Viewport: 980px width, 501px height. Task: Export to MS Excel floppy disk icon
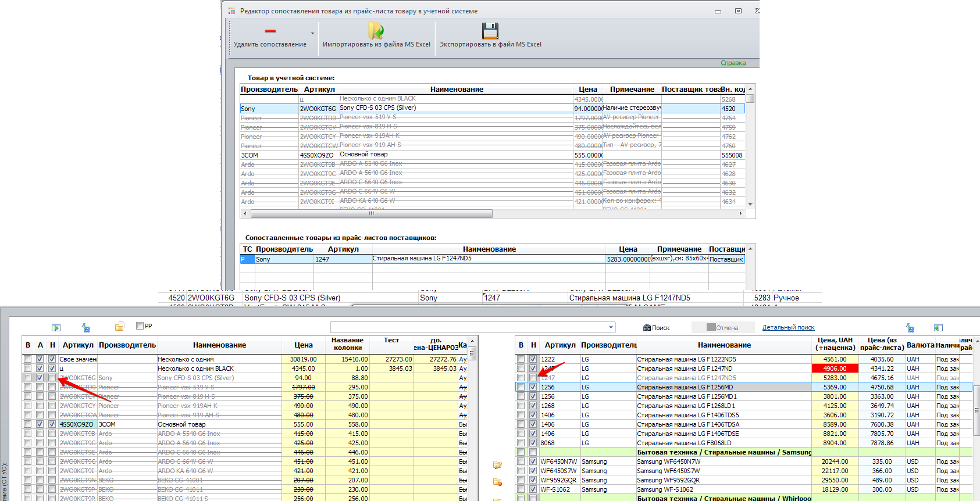pos(490,31)
